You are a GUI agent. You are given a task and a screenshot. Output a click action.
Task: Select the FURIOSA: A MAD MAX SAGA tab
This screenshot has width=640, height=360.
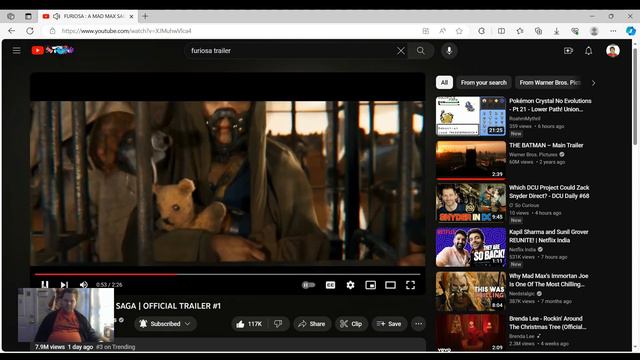coord(88,16)
